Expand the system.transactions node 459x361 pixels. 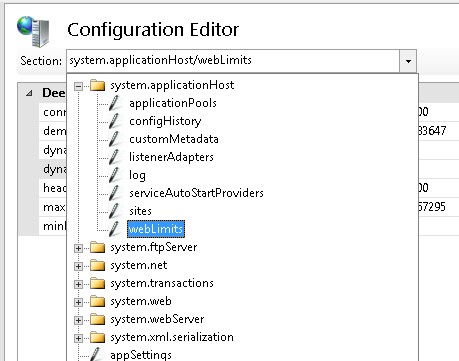point(78,284)
